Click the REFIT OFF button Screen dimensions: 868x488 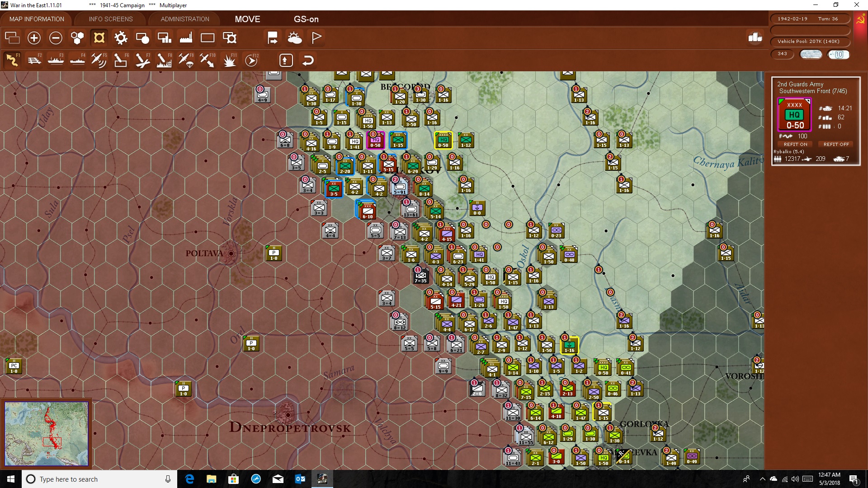point(836,144)
